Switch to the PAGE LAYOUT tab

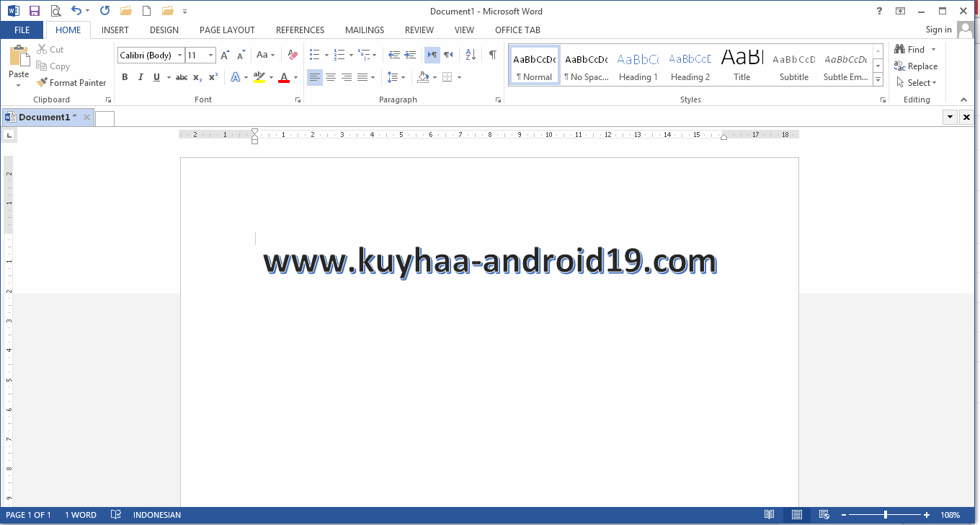click(x=227, y=30)
